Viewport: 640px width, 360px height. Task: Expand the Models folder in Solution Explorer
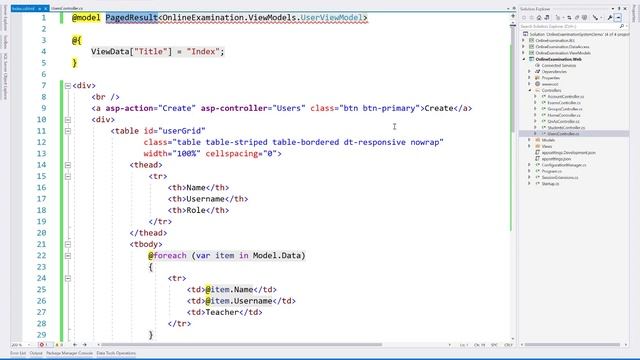tap(530, 140)
